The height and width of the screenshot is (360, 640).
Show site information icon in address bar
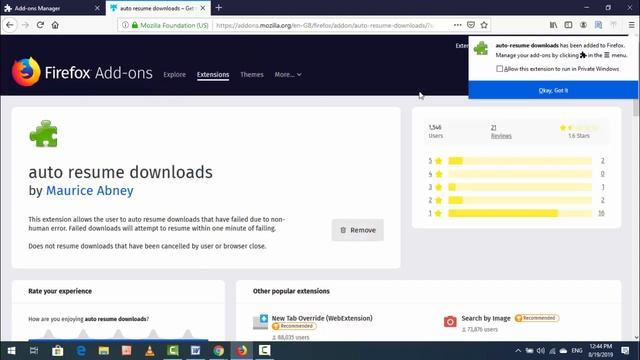pos(125,25)
